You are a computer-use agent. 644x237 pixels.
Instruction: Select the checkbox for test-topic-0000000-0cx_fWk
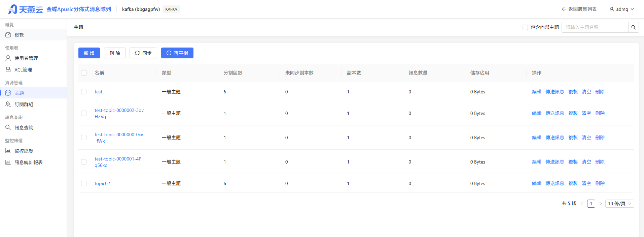pyautogui.click(x=84, y=138)
